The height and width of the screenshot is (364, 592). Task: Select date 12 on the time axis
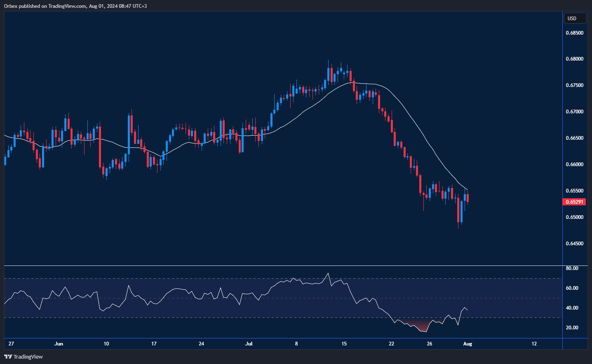pos(534,344)
